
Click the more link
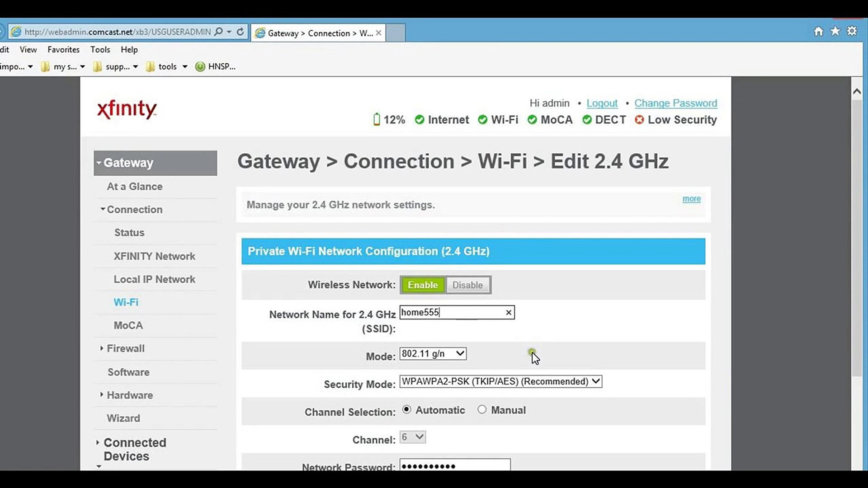692,199
